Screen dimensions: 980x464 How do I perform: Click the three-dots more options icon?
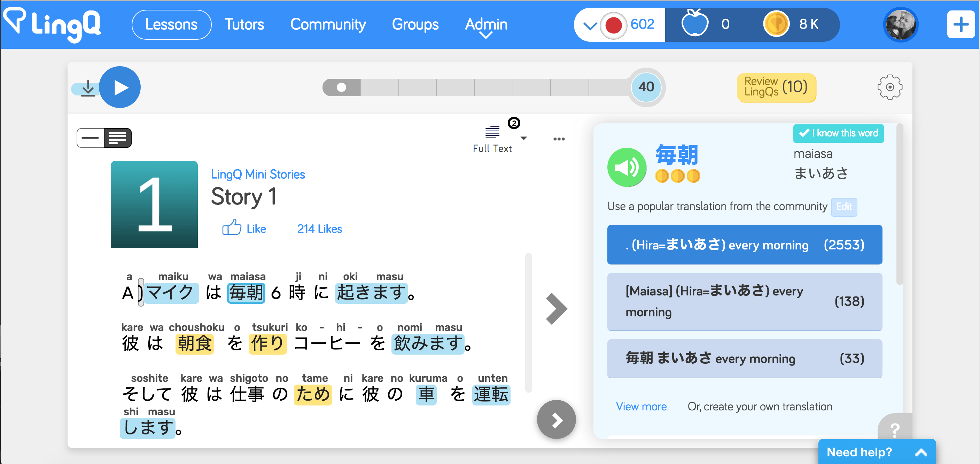(x=559, y=139)
